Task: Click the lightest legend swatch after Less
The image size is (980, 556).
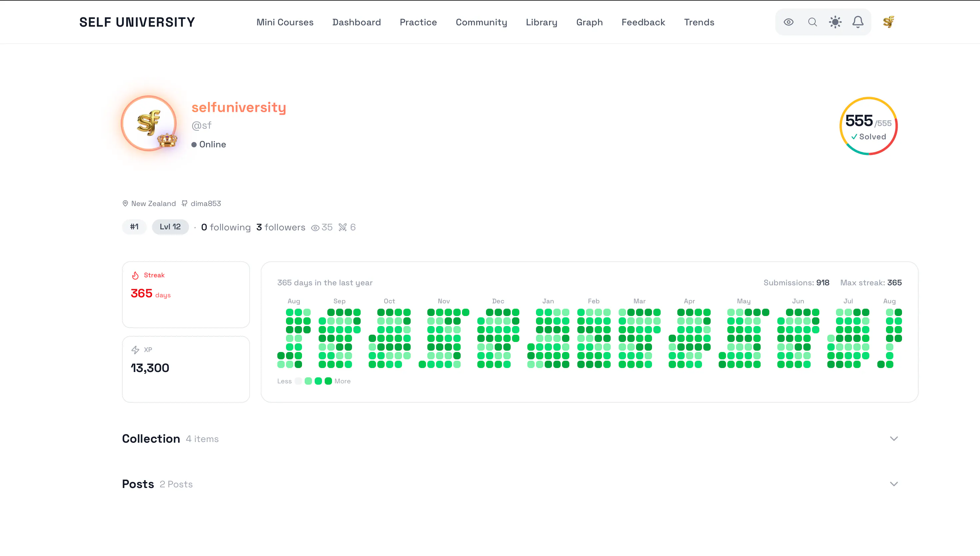Action: [298, 381]
